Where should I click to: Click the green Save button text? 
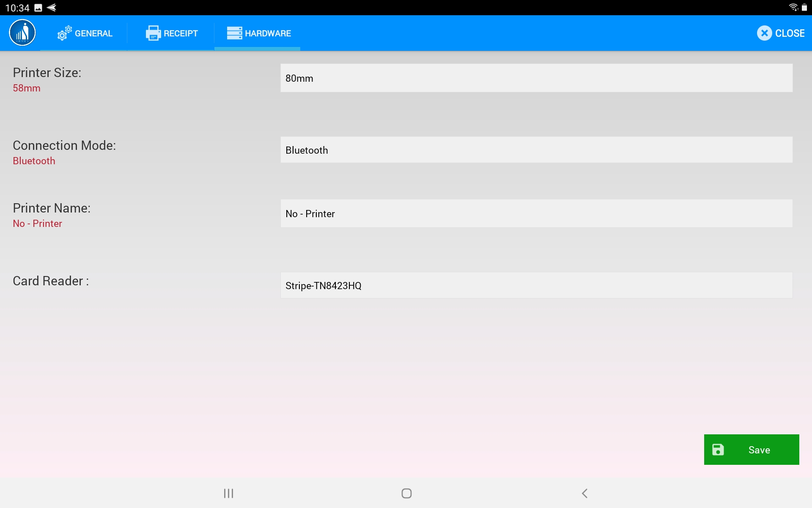point(759,450)
